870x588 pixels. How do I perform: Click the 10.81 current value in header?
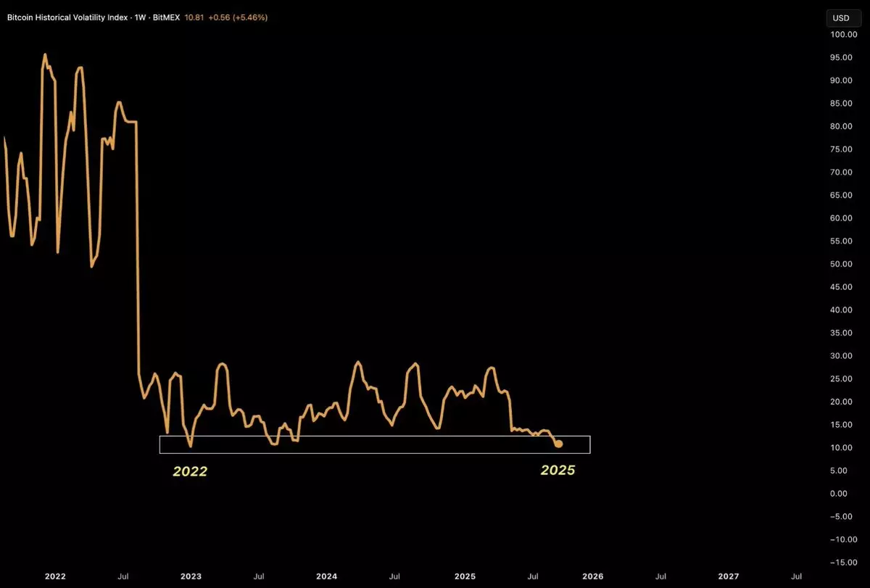pos(214,17)
